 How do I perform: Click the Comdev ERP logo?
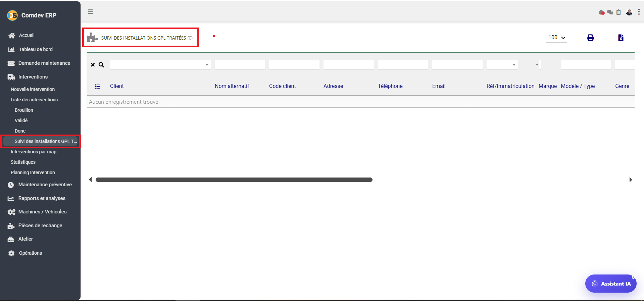click(12, 15)
